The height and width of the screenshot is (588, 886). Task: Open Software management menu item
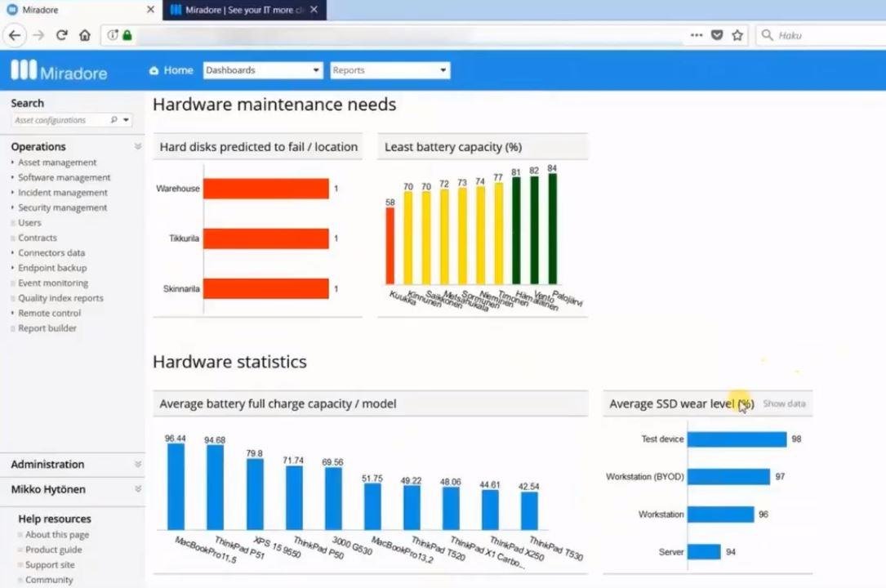pos(64,177)
